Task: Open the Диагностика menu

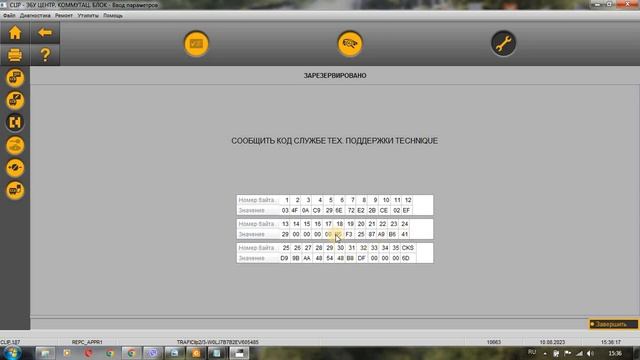Action: click(35, 16)
